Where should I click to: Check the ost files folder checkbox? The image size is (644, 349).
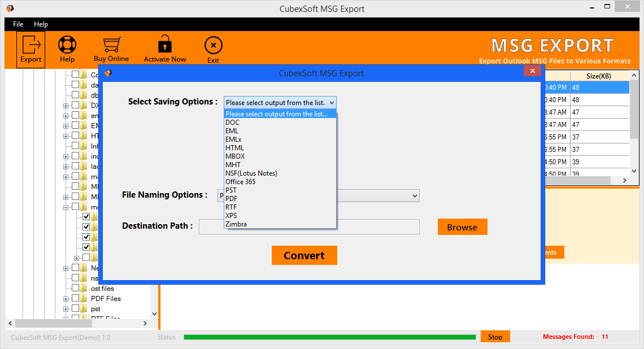75,289
